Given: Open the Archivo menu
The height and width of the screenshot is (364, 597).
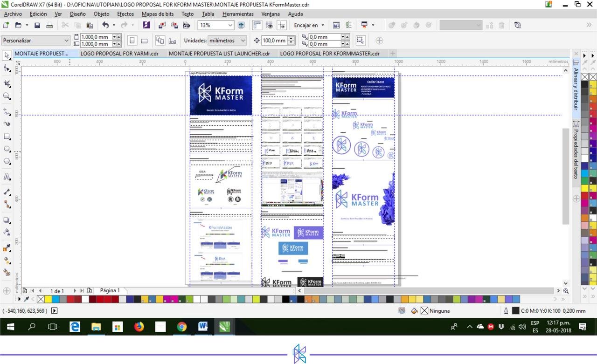Looking at the screenshot, I should pyautogui.click(x=13, y=14).
